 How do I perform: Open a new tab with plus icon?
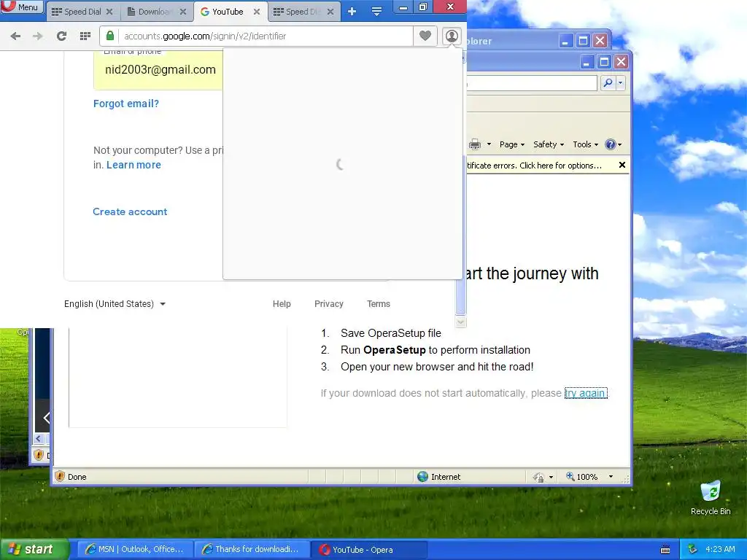(352, 12)
